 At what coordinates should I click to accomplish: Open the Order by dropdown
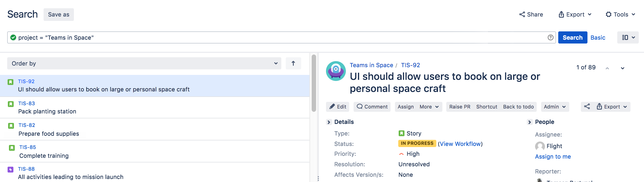pyautogui.click(x=144, y=63)
